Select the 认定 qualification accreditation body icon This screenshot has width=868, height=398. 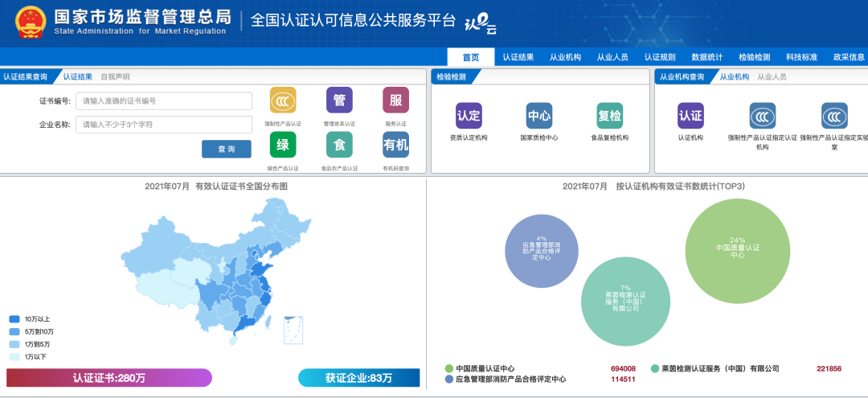(x=469, y=116)
